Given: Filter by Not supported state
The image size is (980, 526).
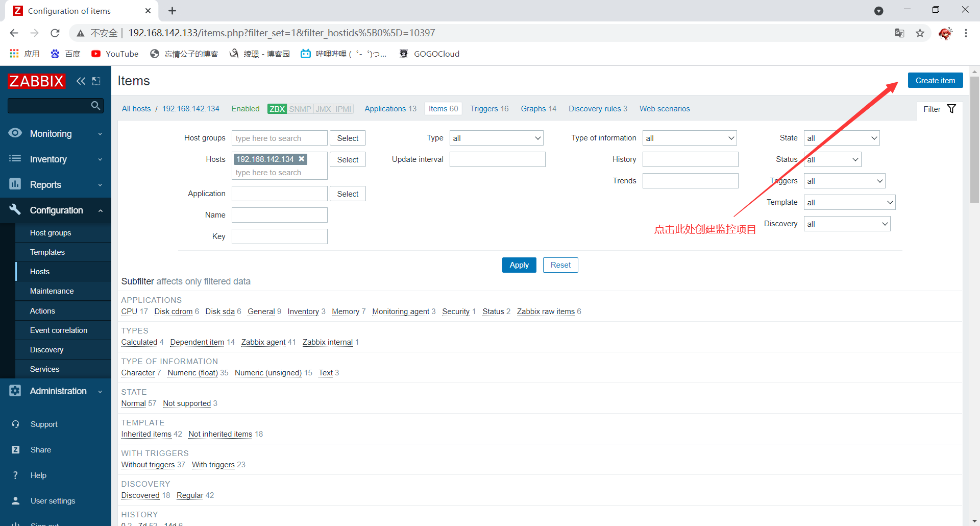Looking at the screenshot, I should click(x=187, y=403).
